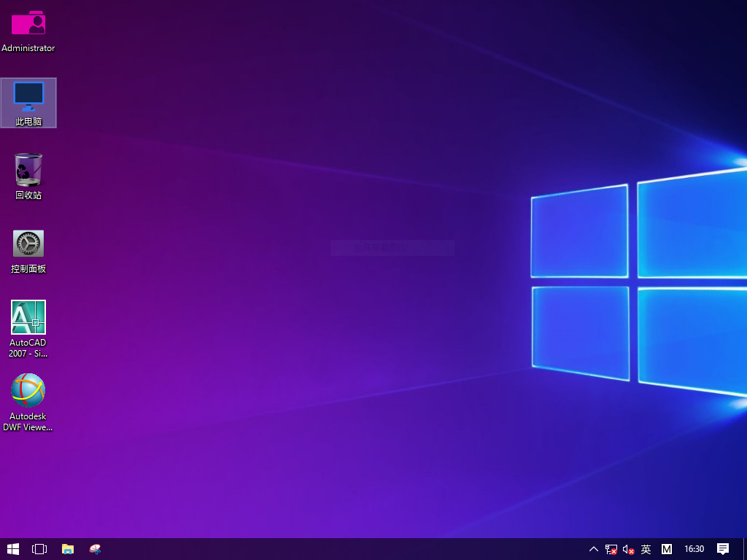The image size is (747, 560).
Task: Click the Show desktop strip at taskbar end
Action: 745,549
